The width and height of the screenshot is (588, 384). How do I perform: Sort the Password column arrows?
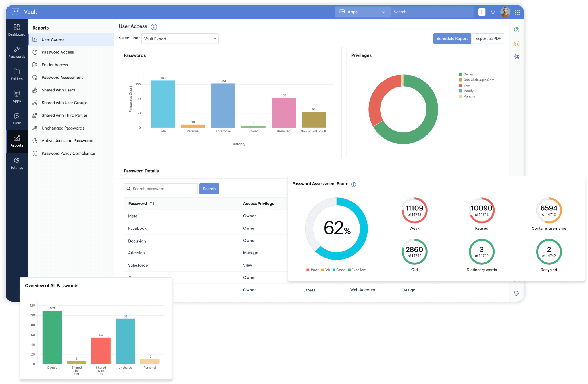152,203
